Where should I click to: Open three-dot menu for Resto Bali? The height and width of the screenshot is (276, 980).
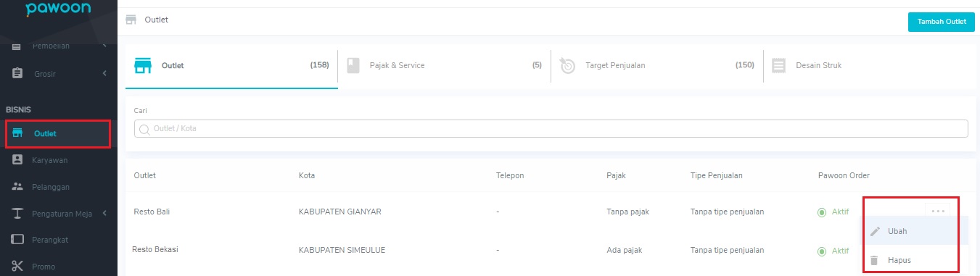click(938, 212)
